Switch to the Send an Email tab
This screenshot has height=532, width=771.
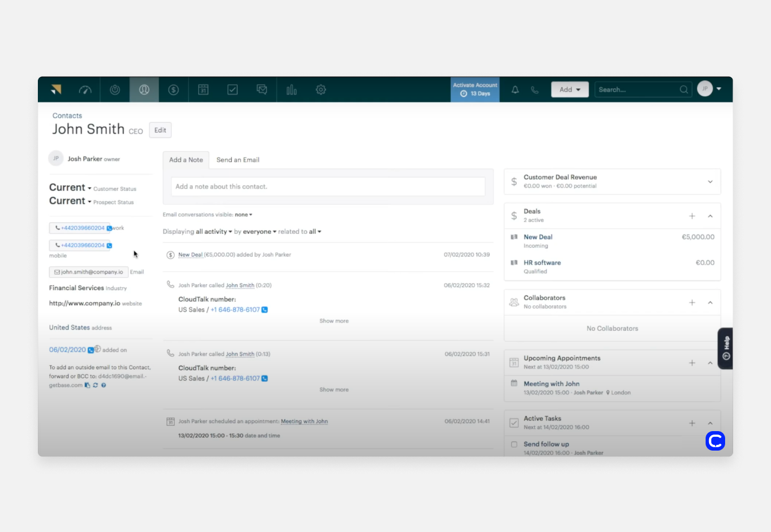click(x=237, y=159)
